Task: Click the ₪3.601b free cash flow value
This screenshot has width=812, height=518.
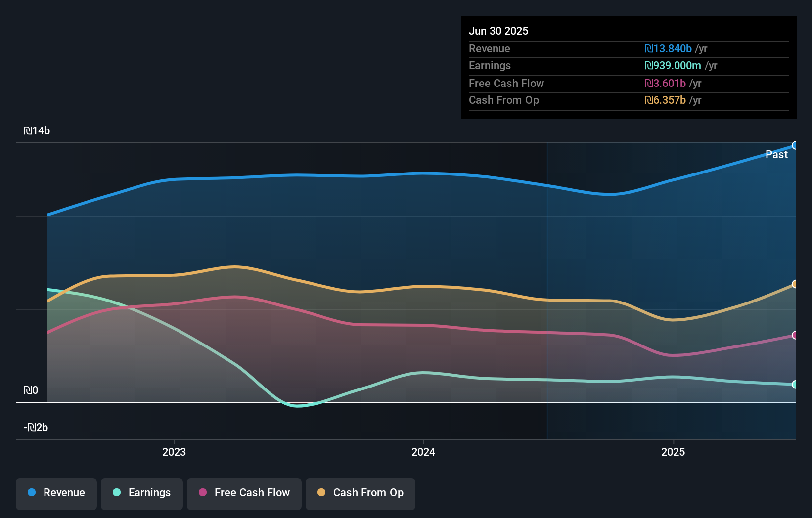Action: [x=665, y=84]
